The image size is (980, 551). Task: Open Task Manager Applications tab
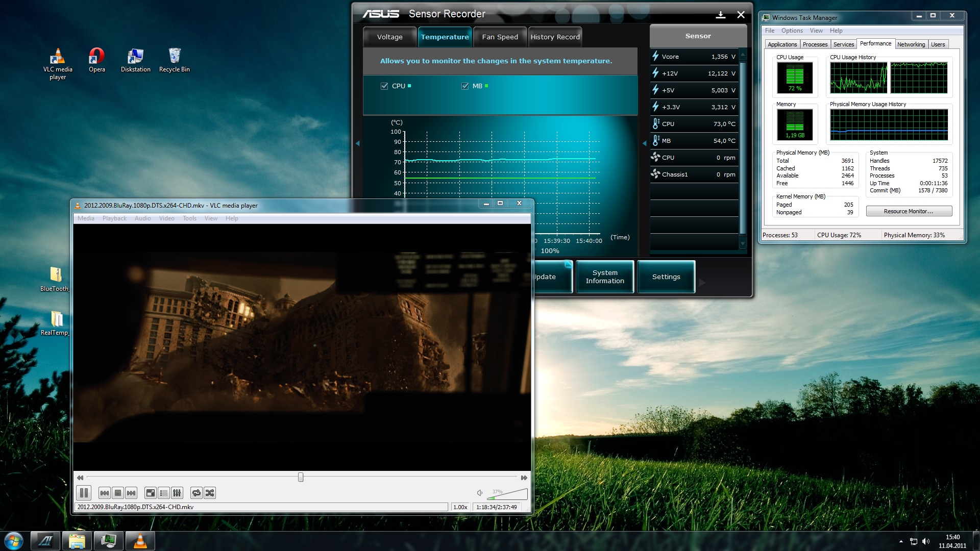782,44
